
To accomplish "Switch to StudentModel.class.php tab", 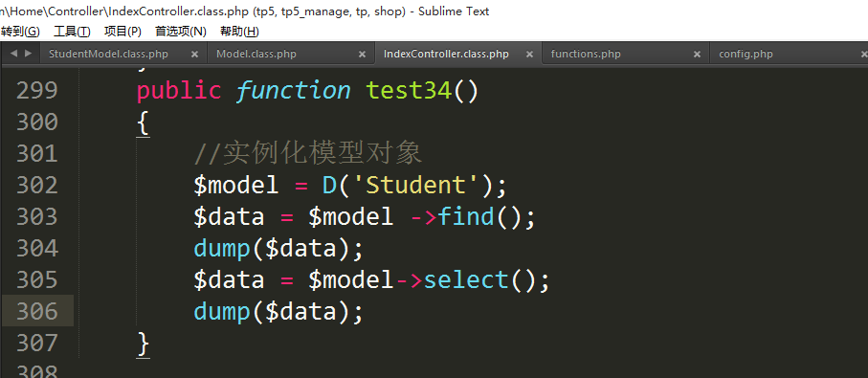I will click(x=108, y=55).
